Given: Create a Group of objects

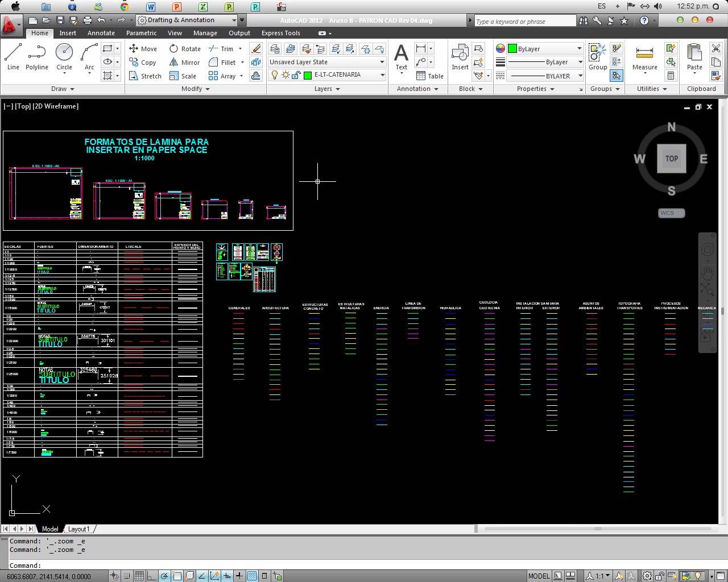Looking at the screenshot, I should pos(598,57).
